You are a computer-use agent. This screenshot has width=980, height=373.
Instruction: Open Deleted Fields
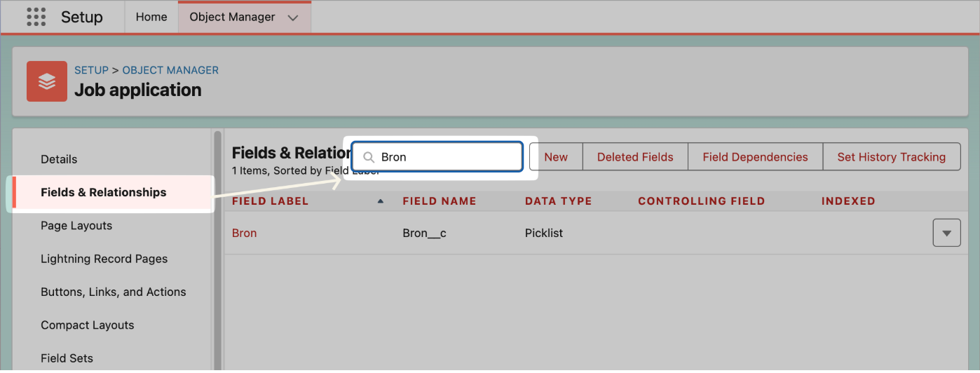pos(635,157)
